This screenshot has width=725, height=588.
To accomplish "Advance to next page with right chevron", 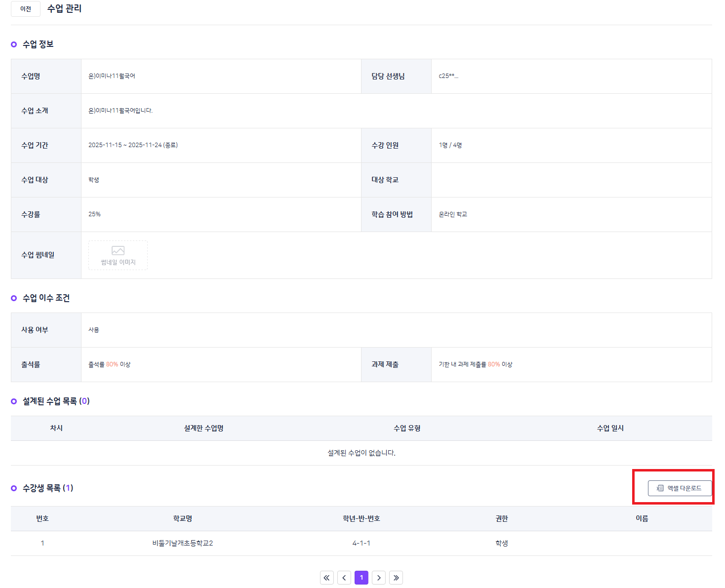I will click(x=379, y=578).
